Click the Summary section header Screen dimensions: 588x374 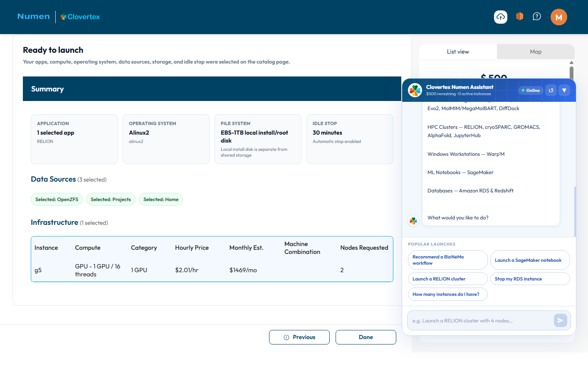point(212,89)
